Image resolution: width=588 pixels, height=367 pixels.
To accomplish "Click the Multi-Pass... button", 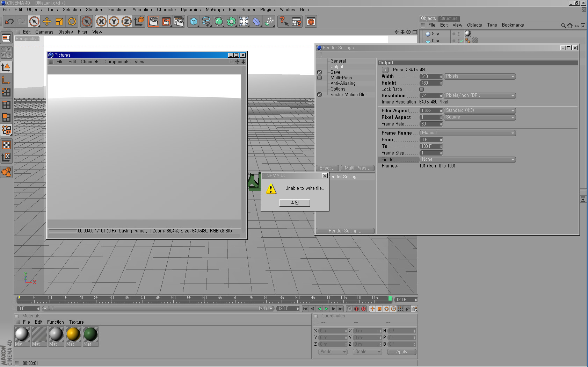I will tap(357, 168).
